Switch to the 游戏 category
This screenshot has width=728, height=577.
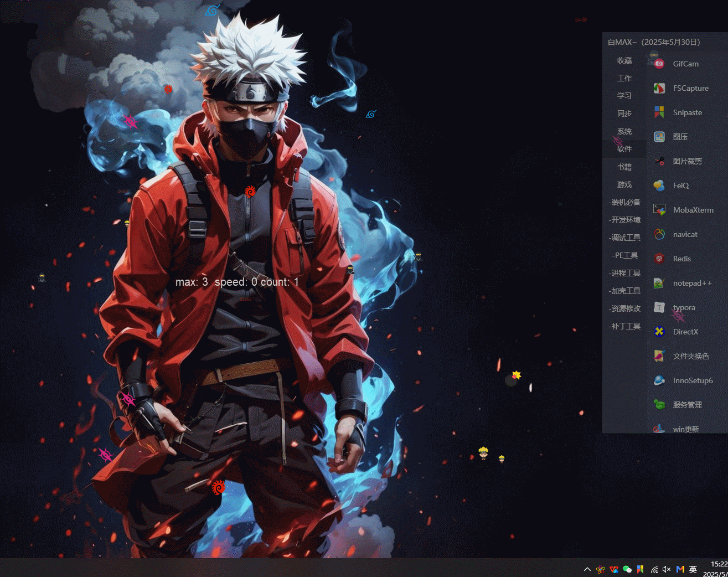coord(624,184)
